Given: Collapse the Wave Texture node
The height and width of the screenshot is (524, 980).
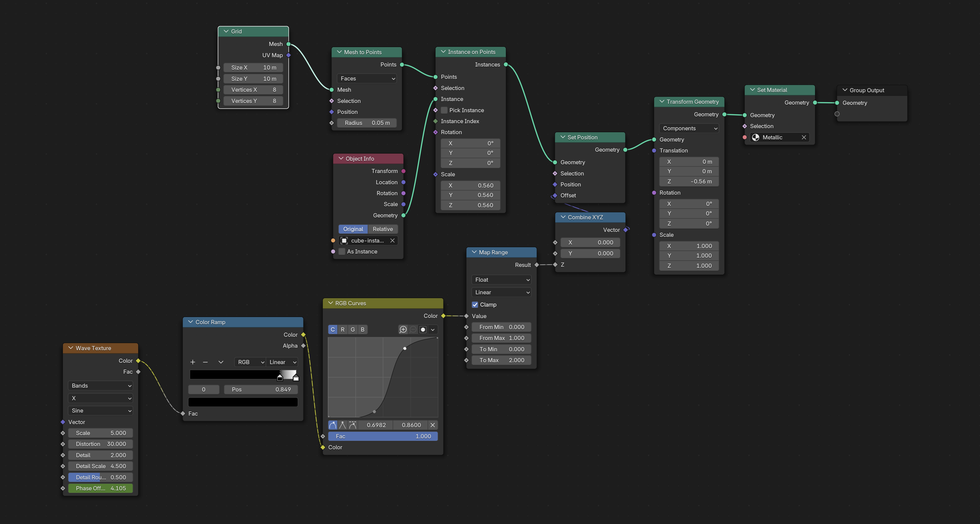Looking at the screenshot, I should (x=71, y=348).
